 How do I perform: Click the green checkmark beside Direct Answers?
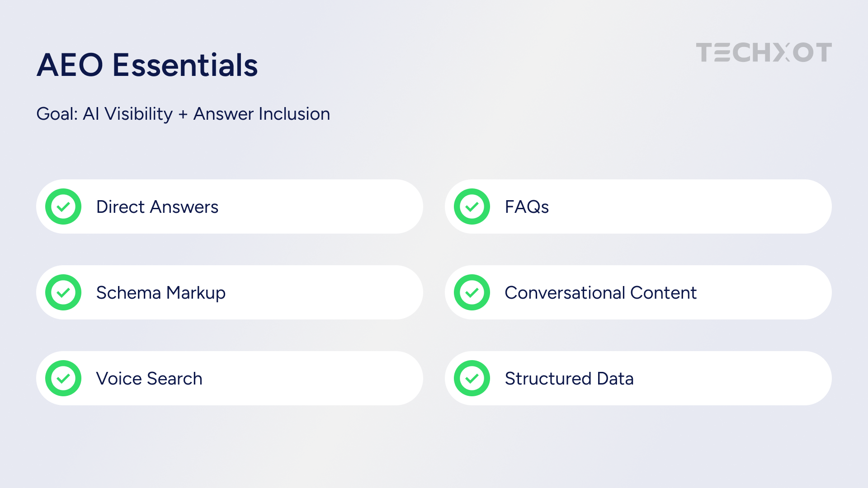coord(63,206)
